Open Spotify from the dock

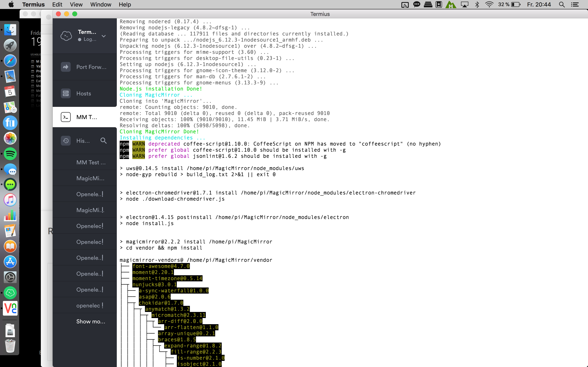tap(10, 154)
